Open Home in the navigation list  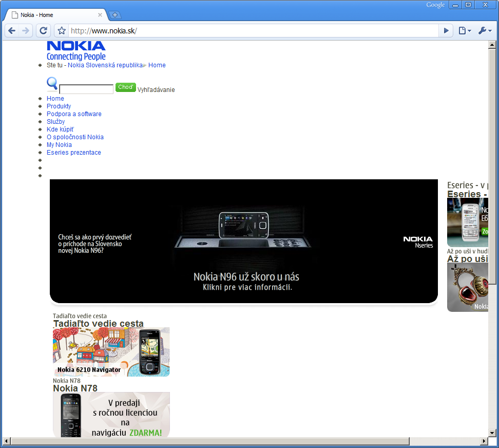(x=55, y=99)
